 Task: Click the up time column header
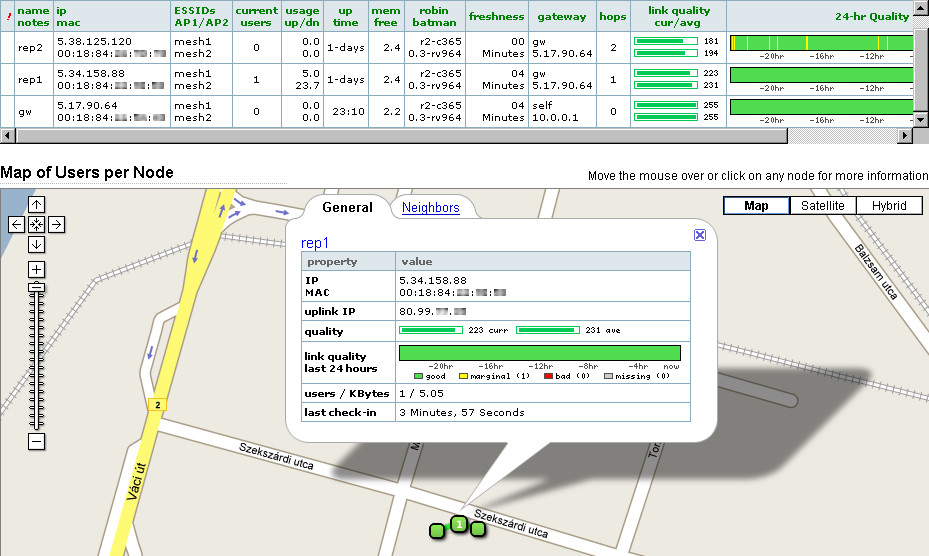tap(345, 17)
